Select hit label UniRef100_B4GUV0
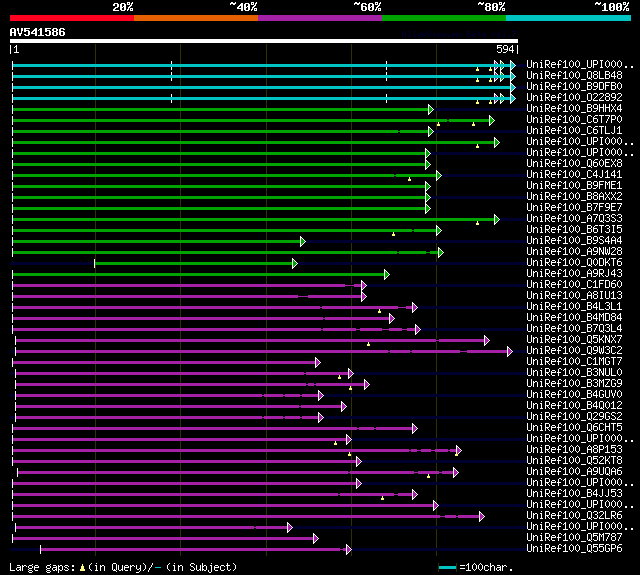Viewport: 640px width, 575px height. point(574,395)
